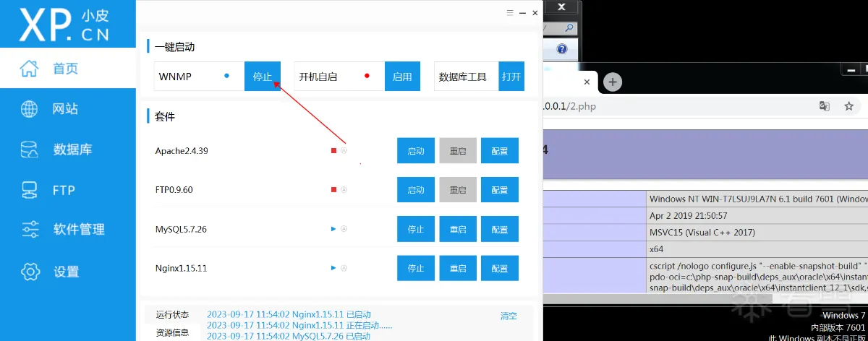Enable 开机自启 with the 启用 button
The image size is (868, 341).
point(402,77)
